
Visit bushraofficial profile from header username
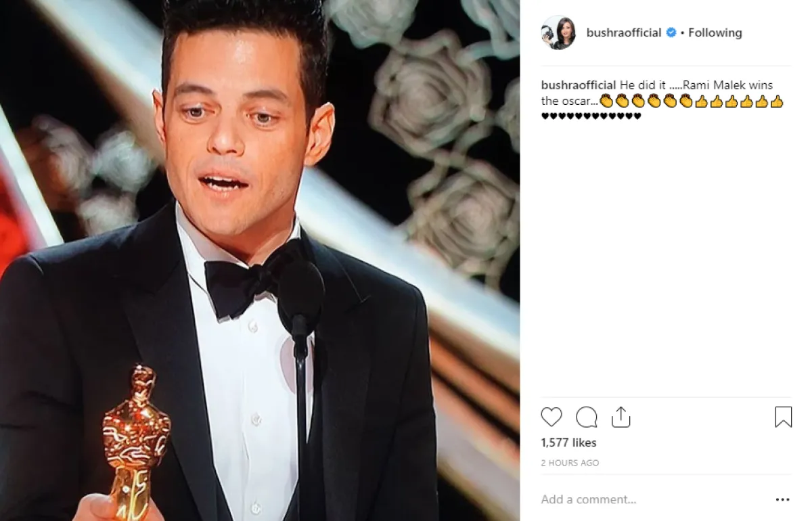click(x=624, y=32)
